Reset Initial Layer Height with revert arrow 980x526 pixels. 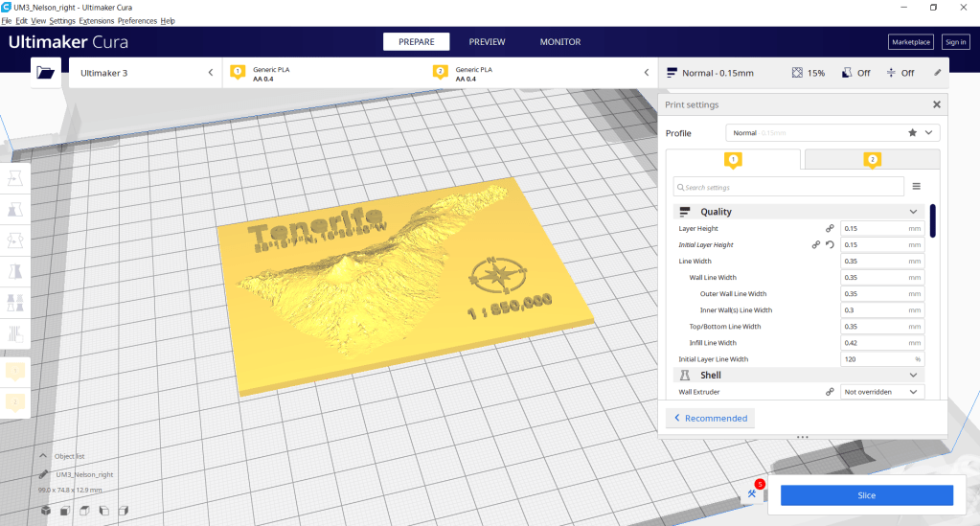point(830,244)
